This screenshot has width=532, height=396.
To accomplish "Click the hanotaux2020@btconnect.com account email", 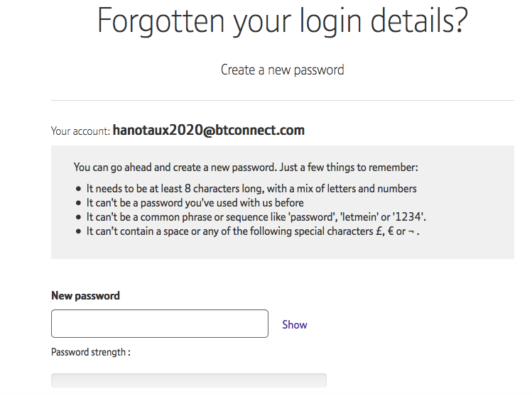I will click(x=208, y=130).
